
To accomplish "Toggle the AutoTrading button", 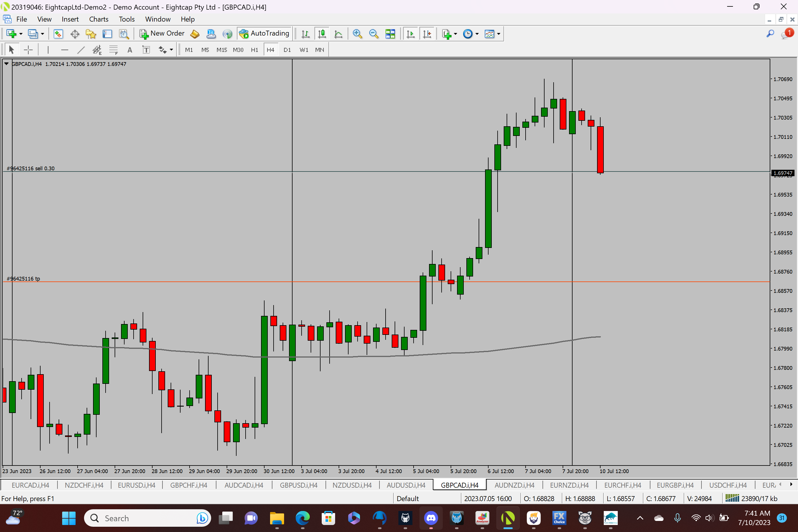I will [x=264, y=34].
